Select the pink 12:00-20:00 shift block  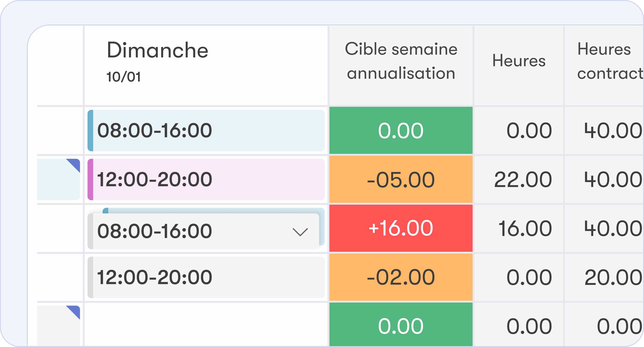pos(206,180)
